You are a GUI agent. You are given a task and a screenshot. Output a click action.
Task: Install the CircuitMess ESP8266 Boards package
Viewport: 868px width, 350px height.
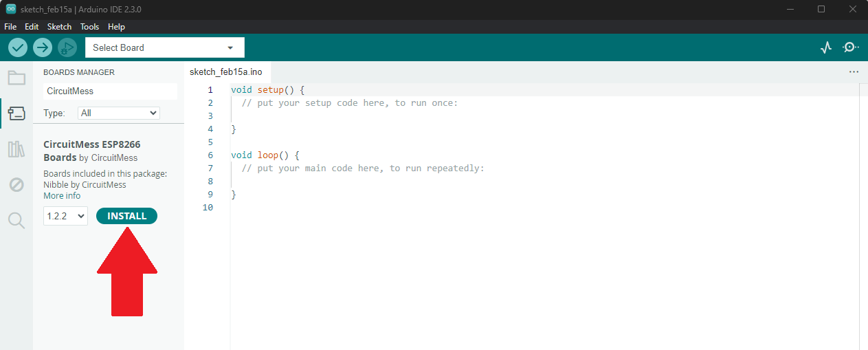coord(127,216)
